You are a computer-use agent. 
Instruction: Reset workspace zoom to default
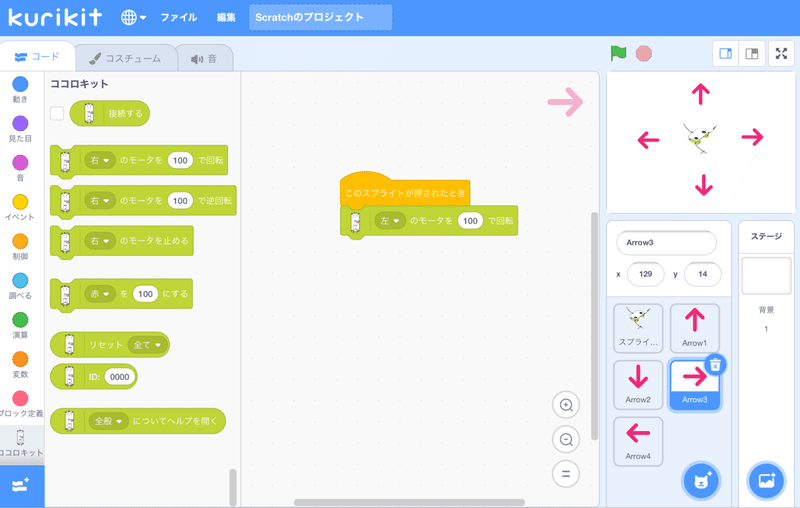pos(566,473)
